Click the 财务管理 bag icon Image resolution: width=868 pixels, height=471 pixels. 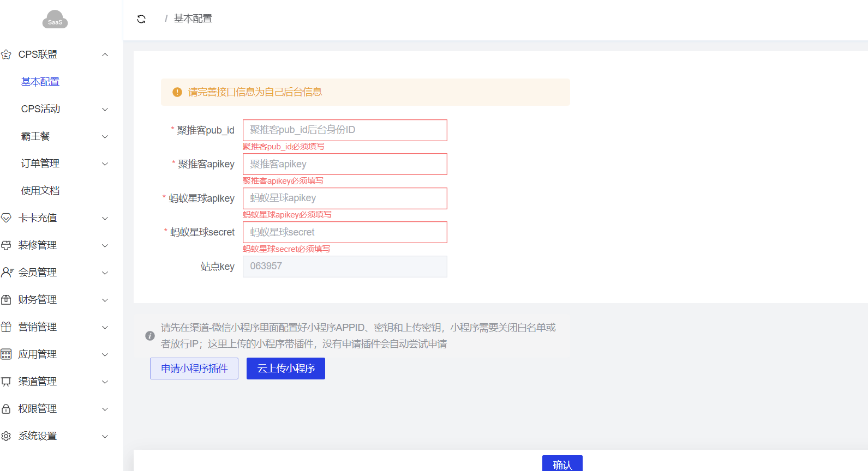6,300
